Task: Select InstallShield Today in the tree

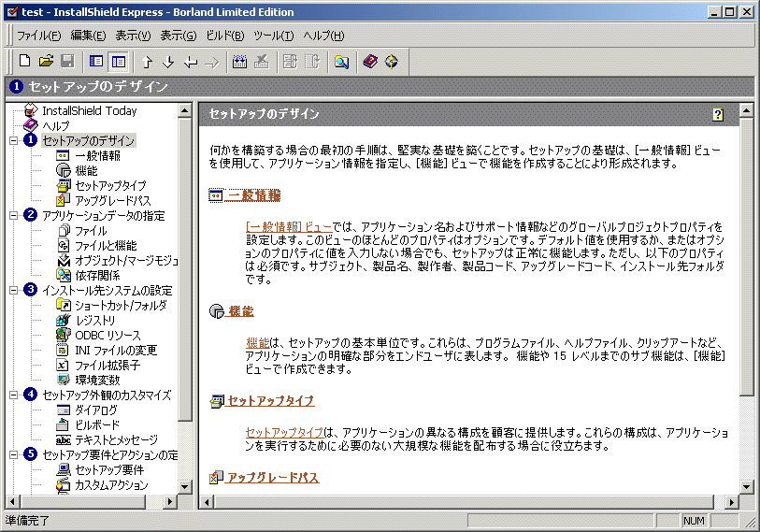Action: click(x=89, y=110)
